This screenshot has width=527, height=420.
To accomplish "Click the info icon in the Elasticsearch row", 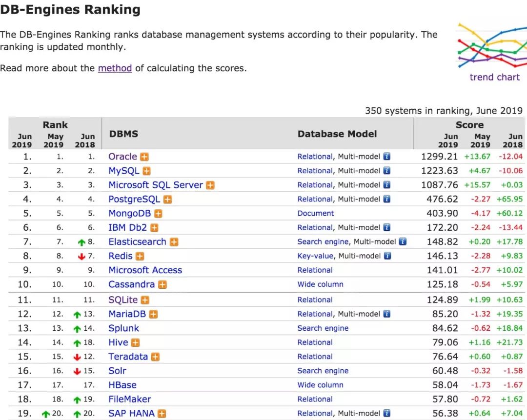I will pyautogui.click(x=403, y=241).
